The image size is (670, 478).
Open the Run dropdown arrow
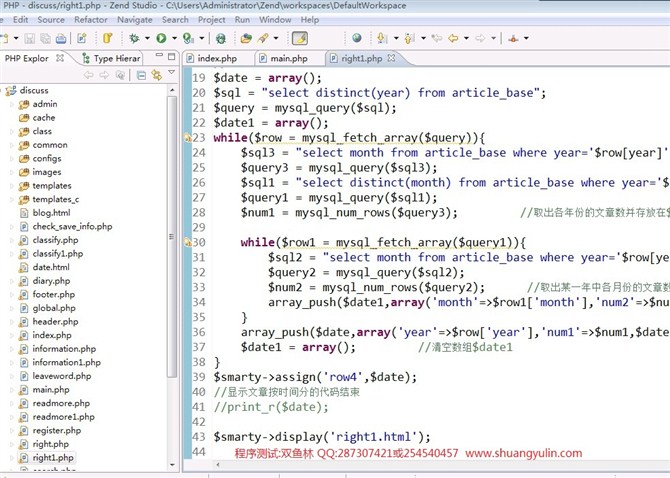174,38
